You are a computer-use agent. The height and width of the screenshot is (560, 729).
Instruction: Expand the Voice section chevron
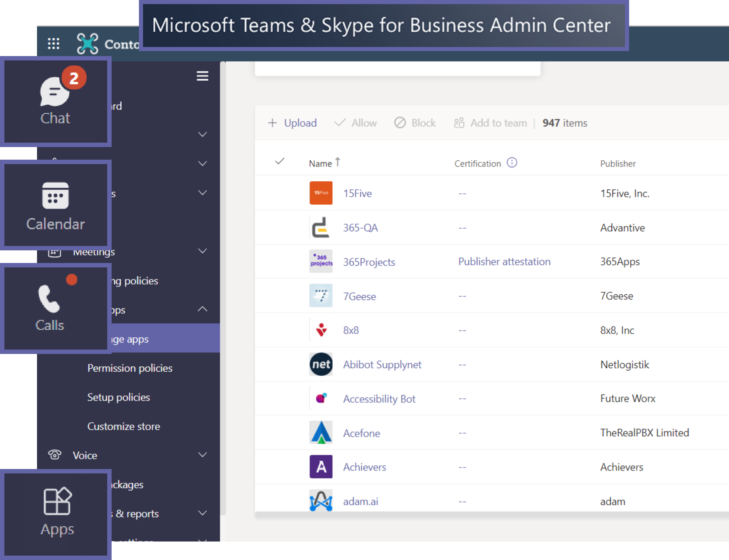[x=202, y=455]
